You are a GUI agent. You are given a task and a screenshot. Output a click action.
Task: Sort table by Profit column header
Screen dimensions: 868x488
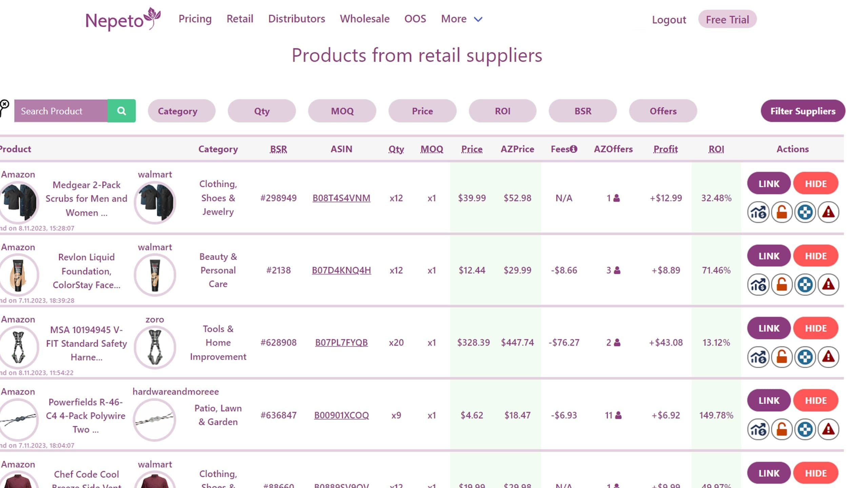click(x=666, y=149)
